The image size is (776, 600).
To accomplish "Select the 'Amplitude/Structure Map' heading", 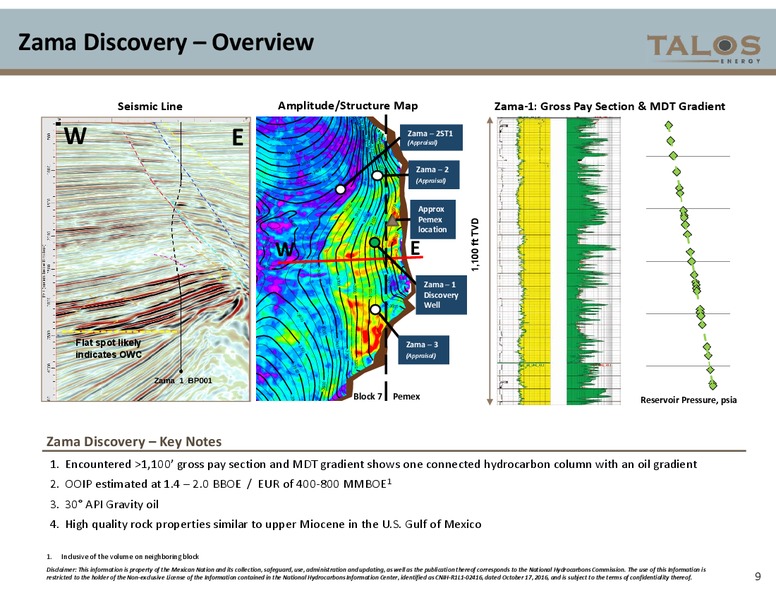I will click(x=347, y=105).
